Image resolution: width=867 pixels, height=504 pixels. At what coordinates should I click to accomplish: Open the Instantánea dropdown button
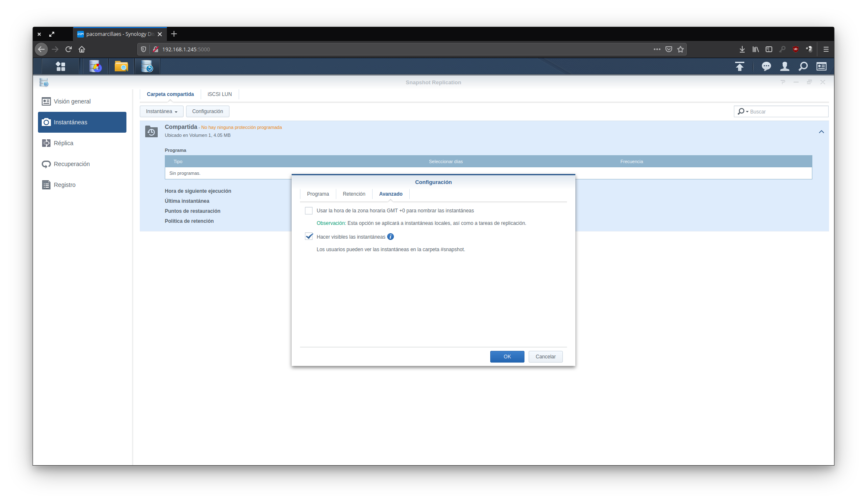tap(161, 111)
